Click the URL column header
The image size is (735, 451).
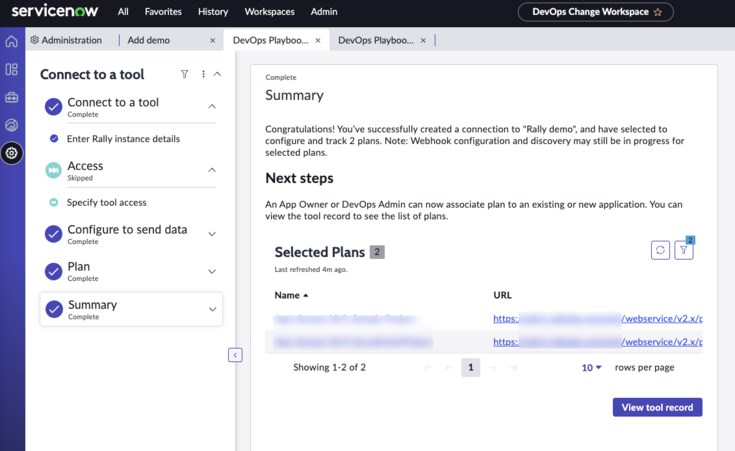pyautogui.click(x=502, y=295)
